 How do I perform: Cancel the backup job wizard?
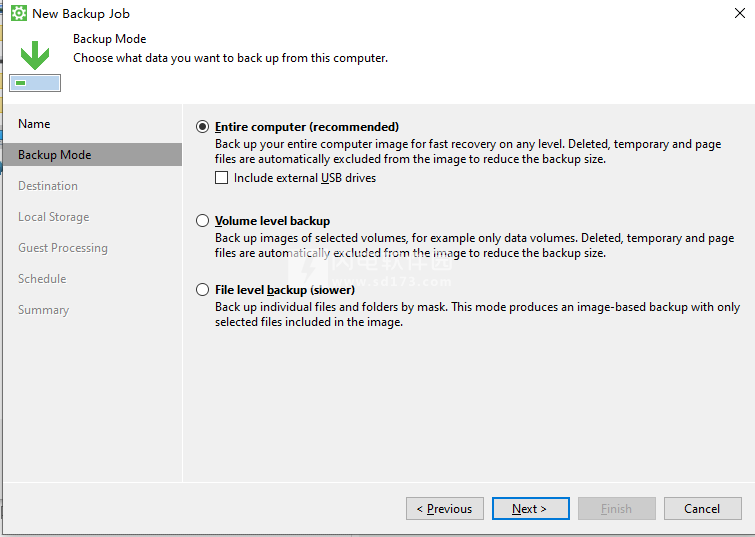tap(702, 509)
